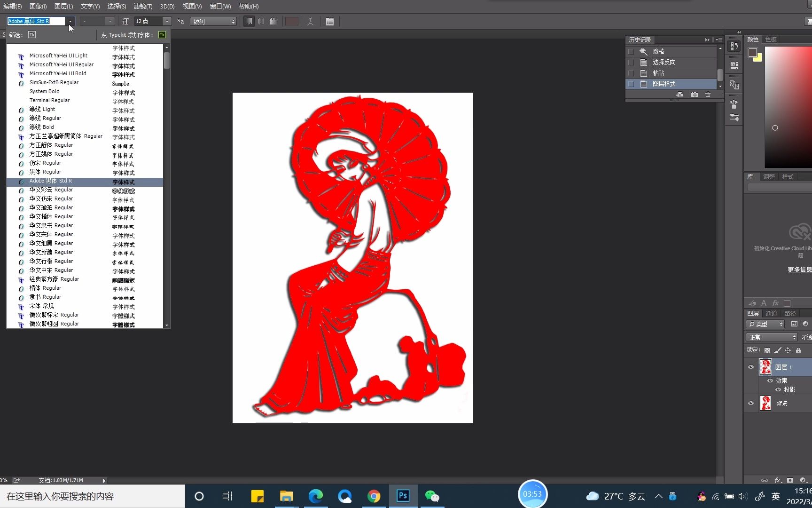Toggle history brush source for 选择反向 state

[631, 62]
